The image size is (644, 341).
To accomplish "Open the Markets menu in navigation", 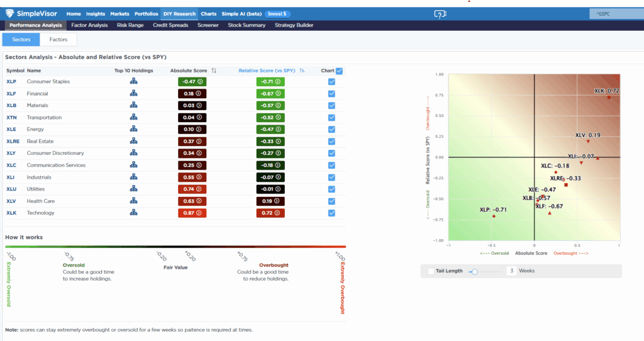I will (x=119, y=13).
